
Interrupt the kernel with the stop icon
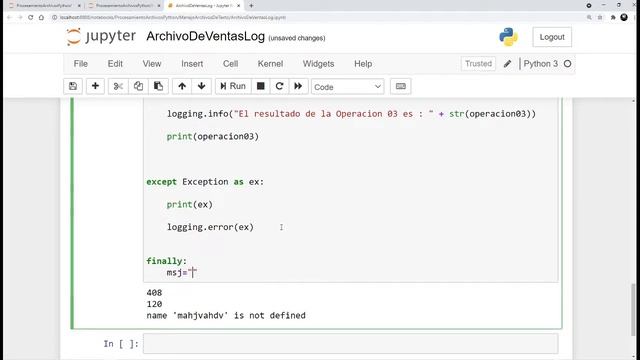[260, 86]
